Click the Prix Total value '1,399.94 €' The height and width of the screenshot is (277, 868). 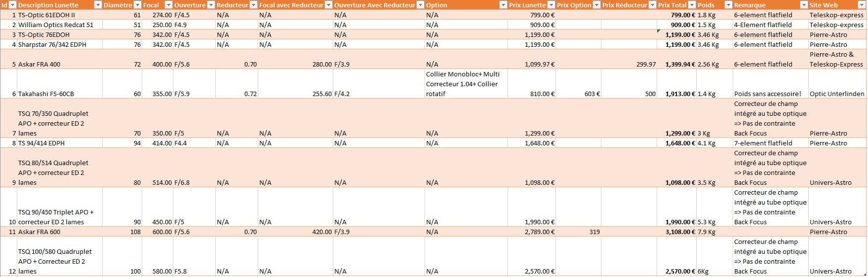point(680,64)
